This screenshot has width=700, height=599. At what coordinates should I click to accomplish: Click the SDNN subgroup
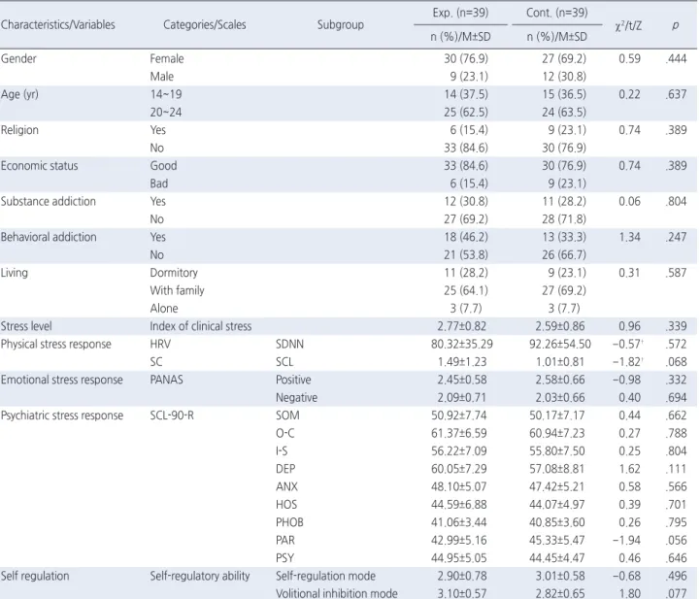(x=289, y=344)
